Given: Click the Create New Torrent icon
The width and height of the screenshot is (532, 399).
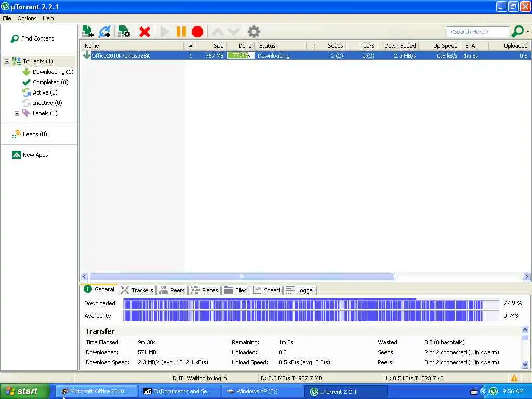Looking at the screenshot, I should tap(124, 32).
